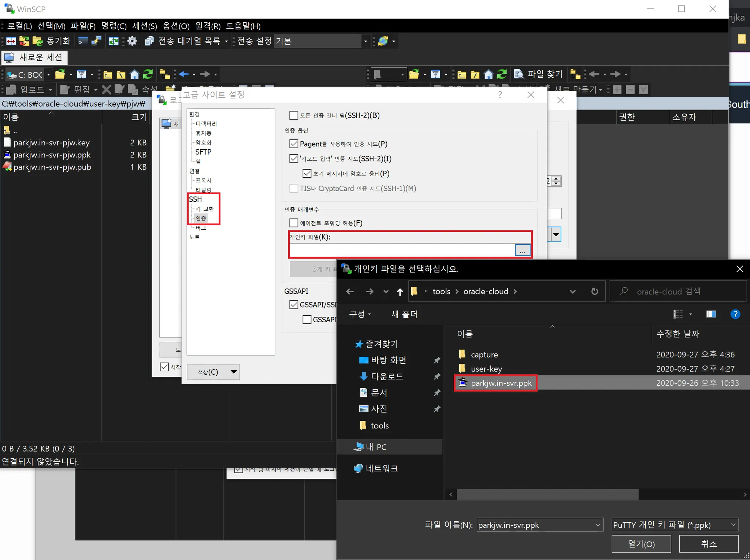
Task: Enable the agent forwarding (에이전트 포워딩 허용) checkbox
Action: pyautogui.click(x=294, y=223)
